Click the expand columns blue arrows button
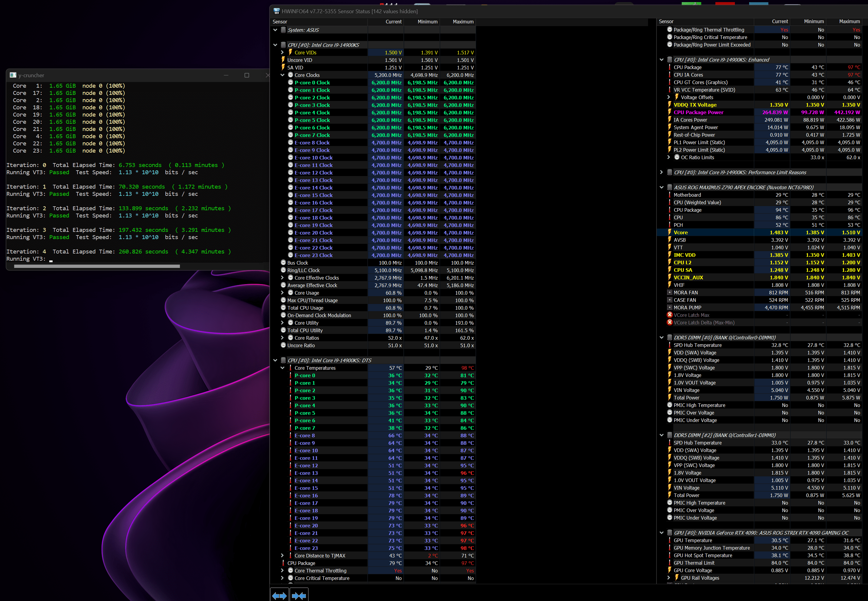 point(279,595)
